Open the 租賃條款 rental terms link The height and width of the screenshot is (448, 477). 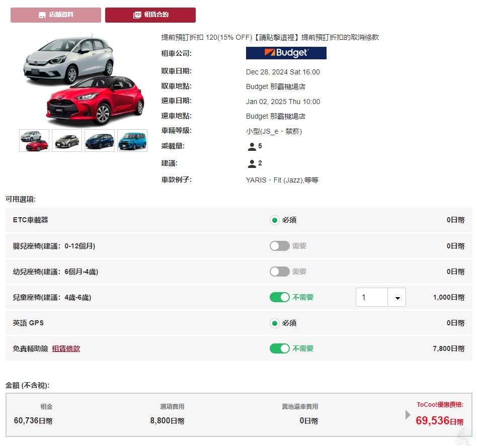tap(66, 348)
